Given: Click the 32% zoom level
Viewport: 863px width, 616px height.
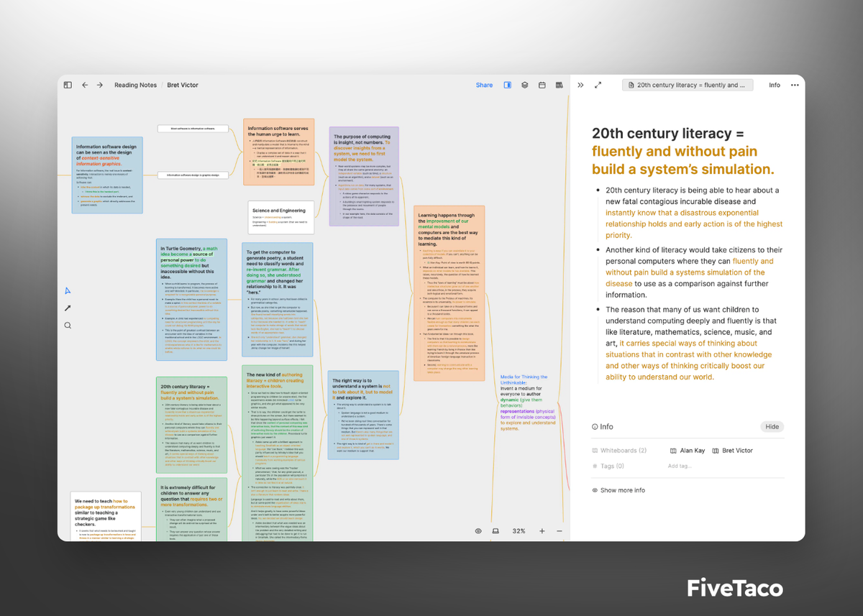Looking at the screenshot, I should click(x=519, y=531).
